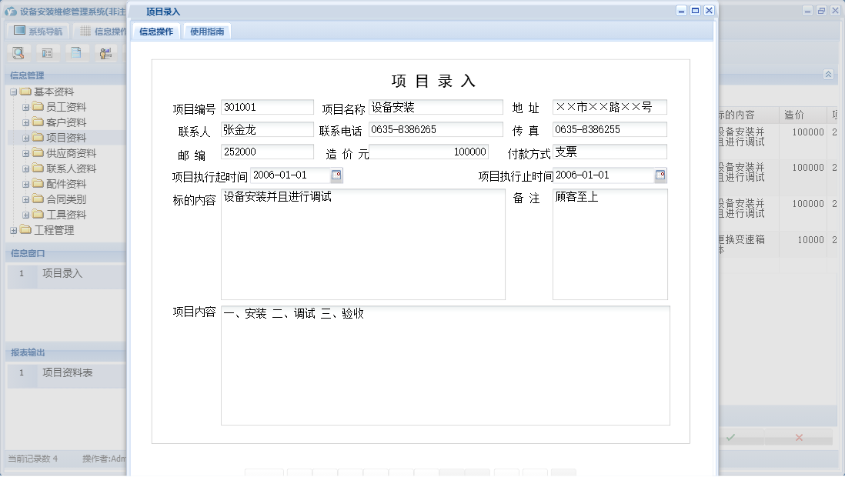Open the document report toolbar icon
The width and height of the screenshot is (845, 504).
(x=75, y=52)
